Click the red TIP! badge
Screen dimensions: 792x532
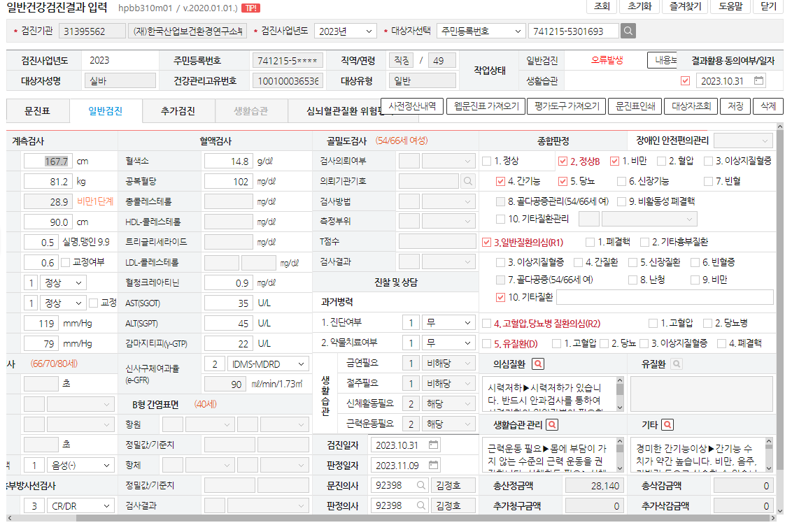(x=250, y=8)
